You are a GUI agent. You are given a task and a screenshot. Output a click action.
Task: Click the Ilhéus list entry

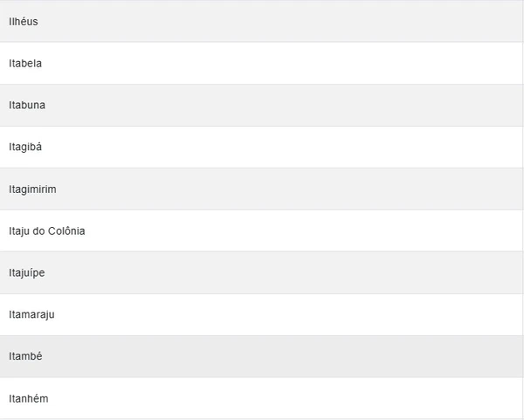[24, 21]
